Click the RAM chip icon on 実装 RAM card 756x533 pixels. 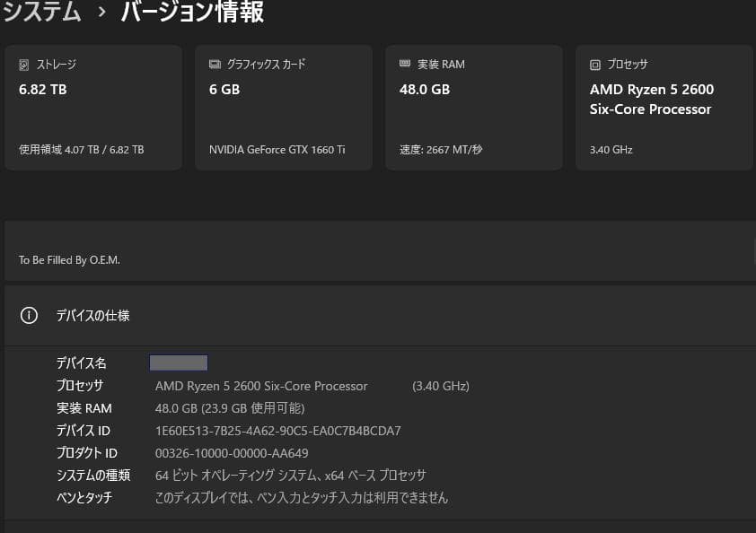[x=404, y=64]
